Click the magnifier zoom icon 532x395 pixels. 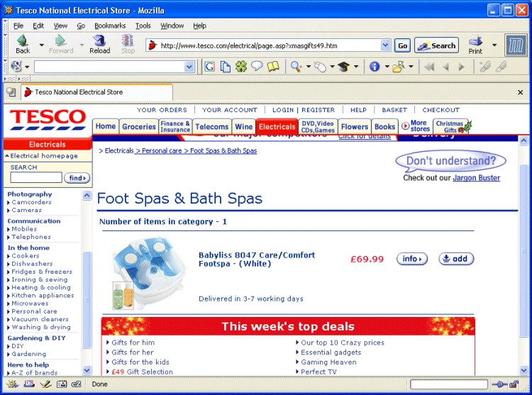click(x=297, y=67)
